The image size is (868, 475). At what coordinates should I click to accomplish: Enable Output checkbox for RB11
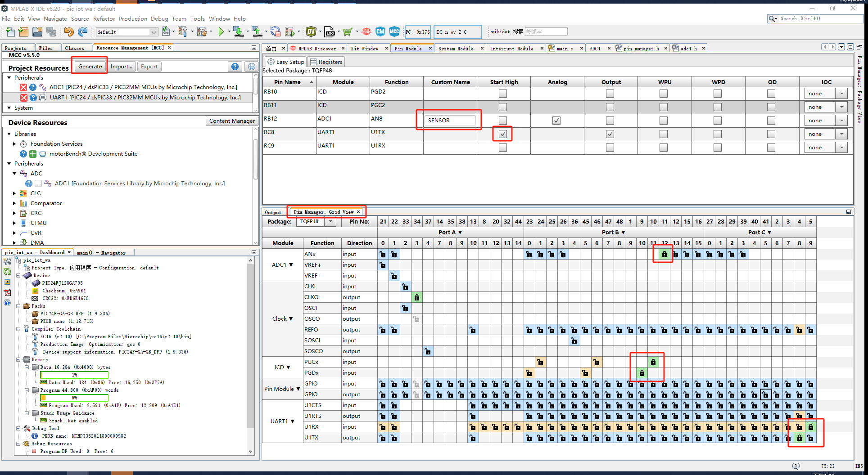pyautogui.click(x=610, y=107)
